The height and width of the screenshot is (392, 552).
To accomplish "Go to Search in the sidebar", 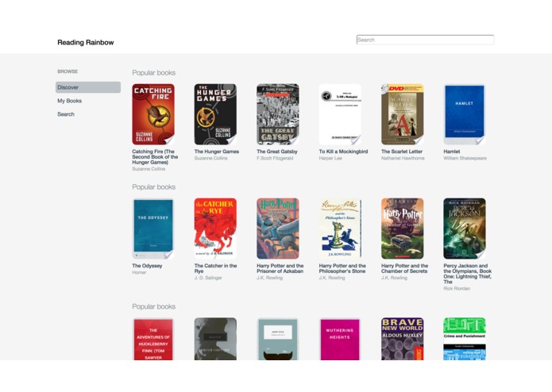I will [66, 114].
